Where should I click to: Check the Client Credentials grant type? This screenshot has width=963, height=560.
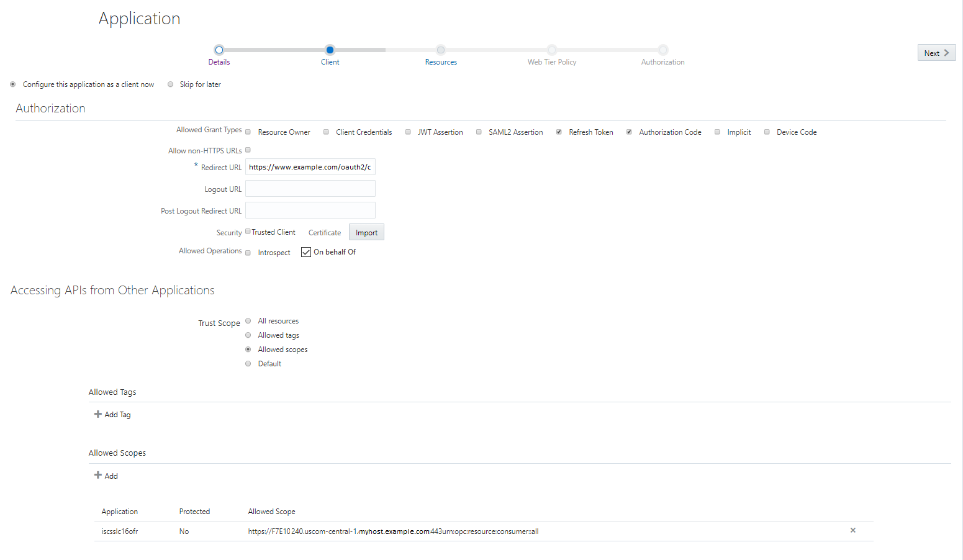pos(326,132)
